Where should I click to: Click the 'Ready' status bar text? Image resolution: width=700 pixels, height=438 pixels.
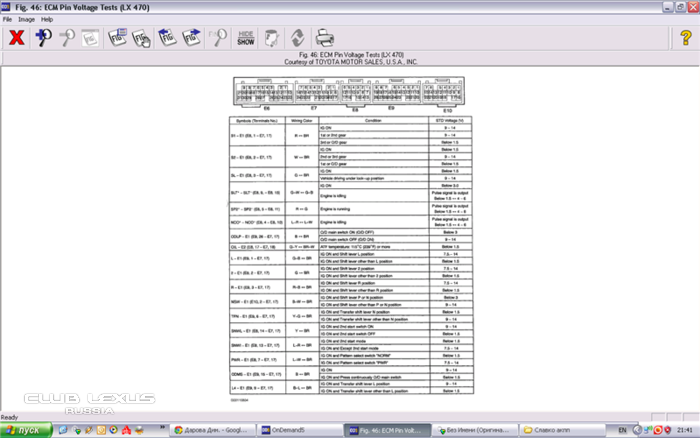9,417
